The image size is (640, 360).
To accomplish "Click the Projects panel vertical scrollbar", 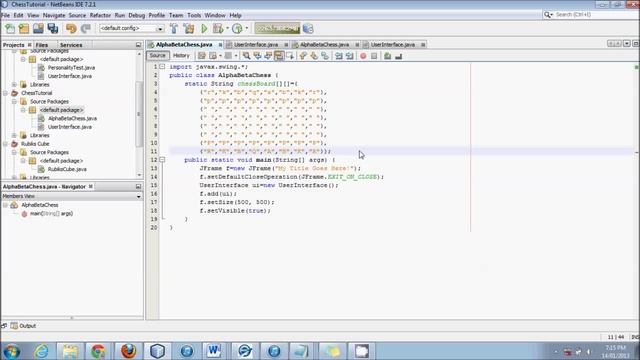I will click(139, 114).
